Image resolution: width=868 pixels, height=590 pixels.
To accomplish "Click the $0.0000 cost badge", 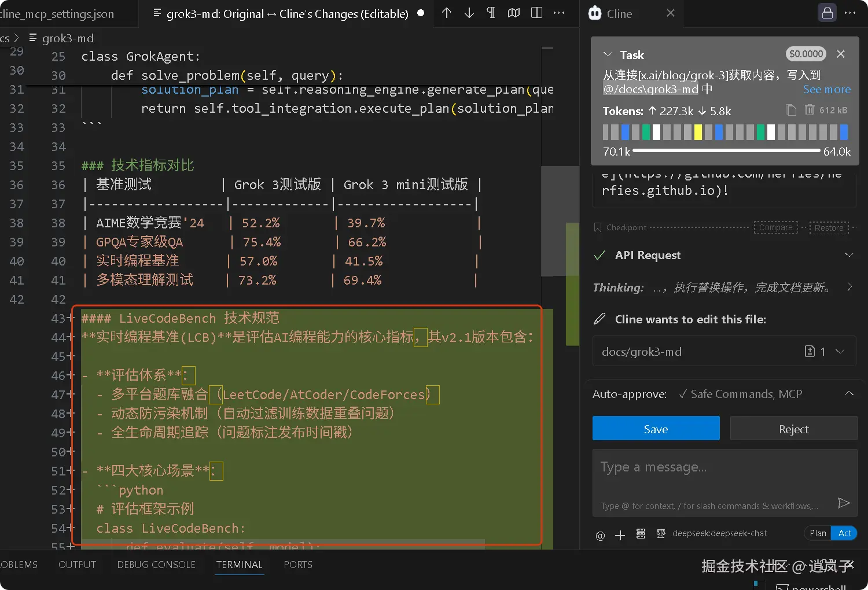I will click(806, 54).
